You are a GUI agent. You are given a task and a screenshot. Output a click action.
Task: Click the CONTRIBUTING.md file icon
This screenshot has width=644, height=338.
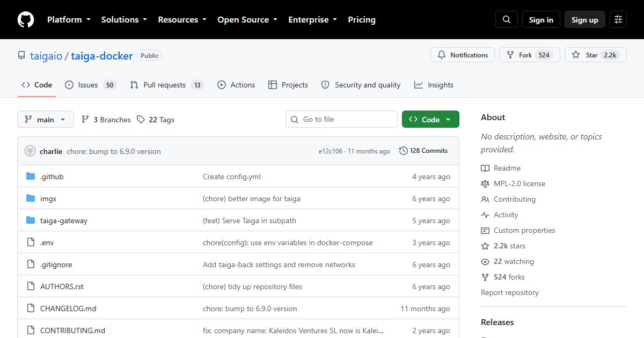[31, 330]
